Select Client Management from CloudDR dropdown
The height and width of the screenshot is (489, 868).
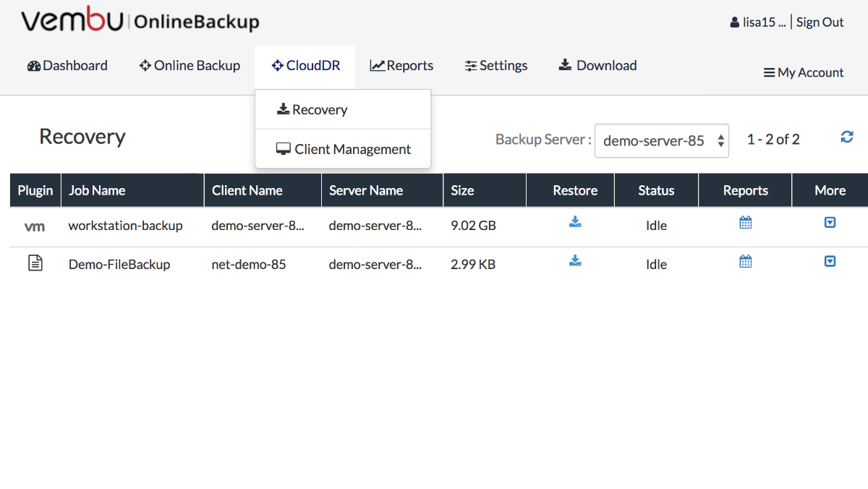(343, 149)
